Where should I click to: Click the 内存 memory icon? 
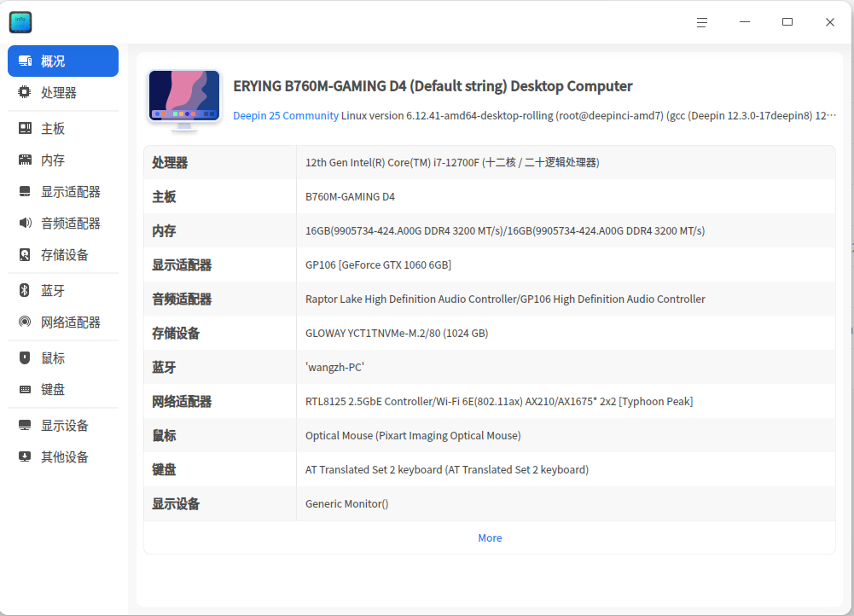coord(25,160)
